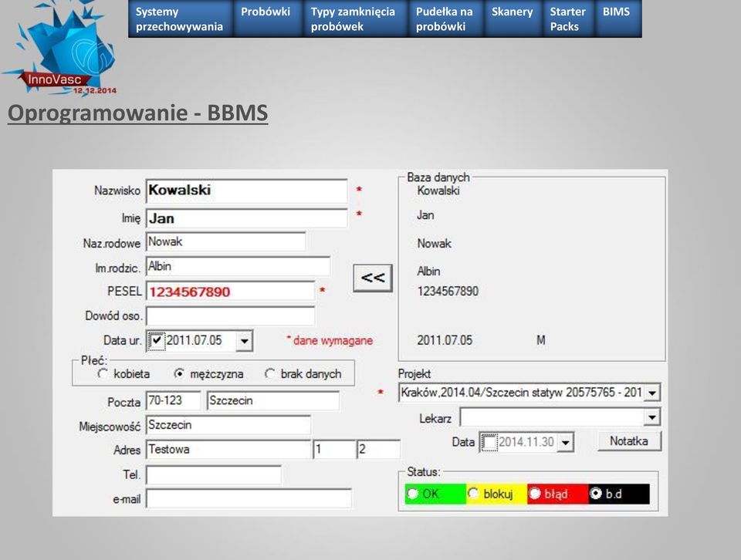Select the b.d status option
This screenshot has height=560, width=741.
click(595, 494)
